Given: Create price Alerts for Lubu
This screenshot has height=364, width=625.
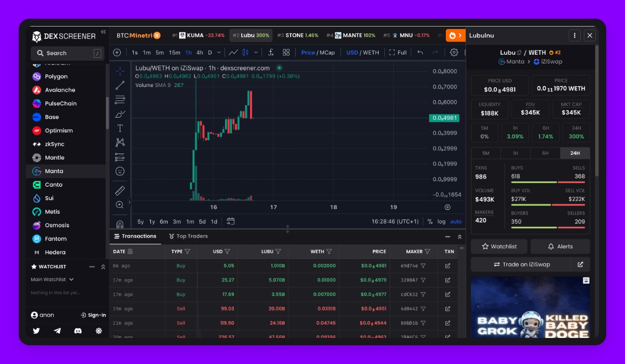Looking at the screenshot, I should tap(560, 246).
